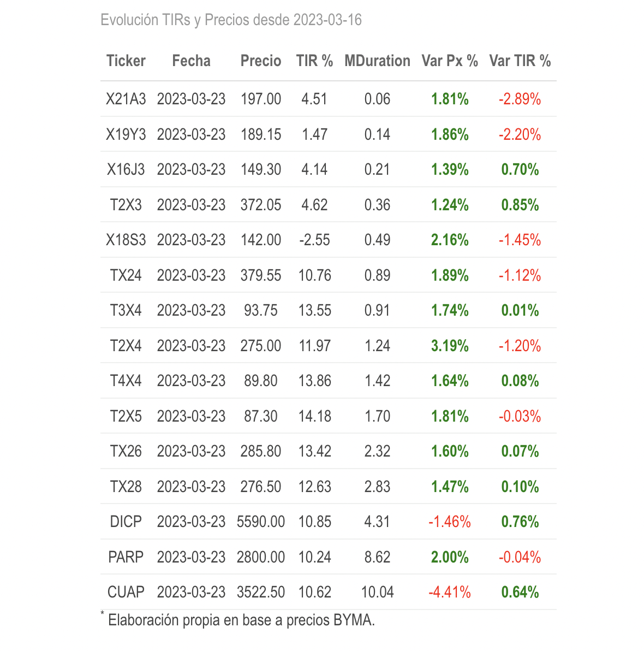Click the T2X5 ticker cell
This screenshot has width=644, height=651.
(x=126, y=416)
